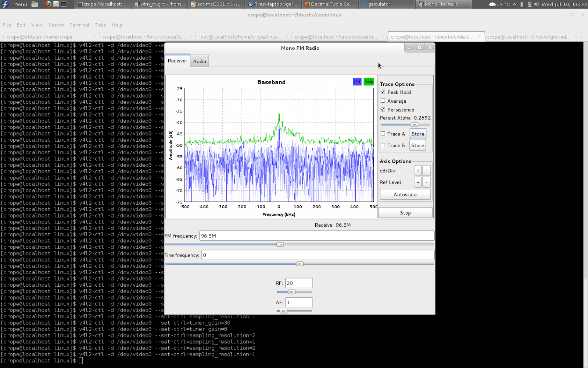Screen dimensions: 588x368
Task: Switch to the Audio tab
Action: 200,61
